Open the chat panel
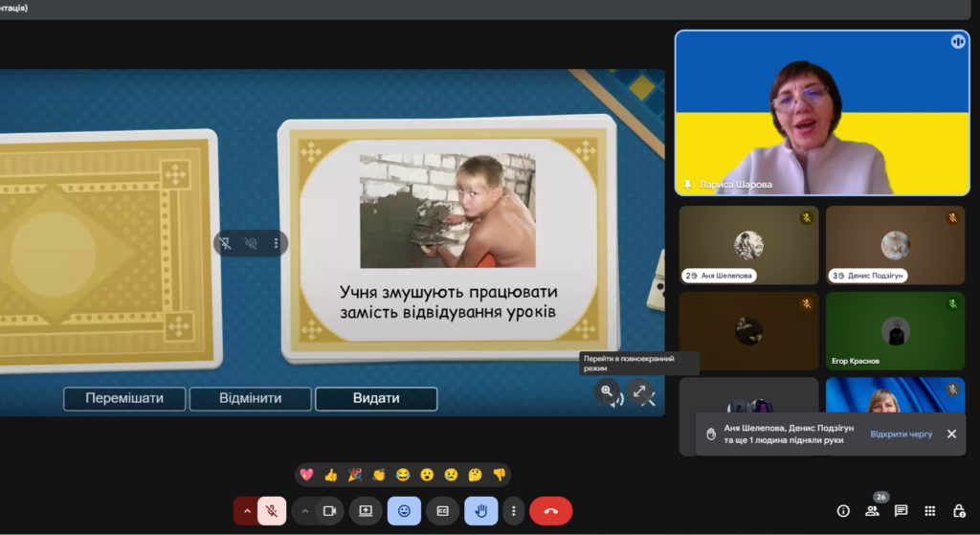Image resolution: width=980 pixels, height=535 pixels. coord(901,511)
